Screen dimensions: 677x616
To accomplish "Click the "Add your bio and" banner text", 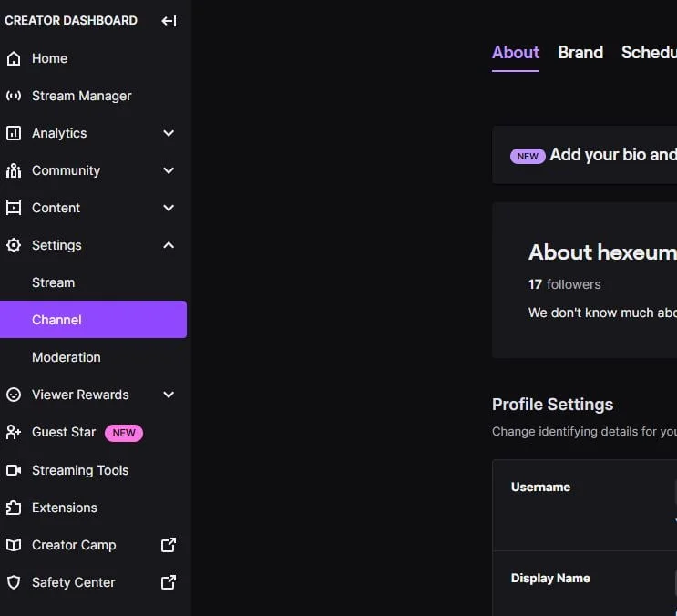I will (x=613, y=155).
